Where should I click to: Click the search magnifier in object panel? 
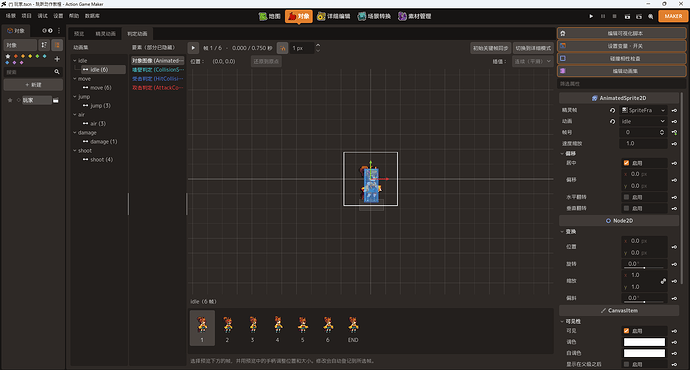57,72
